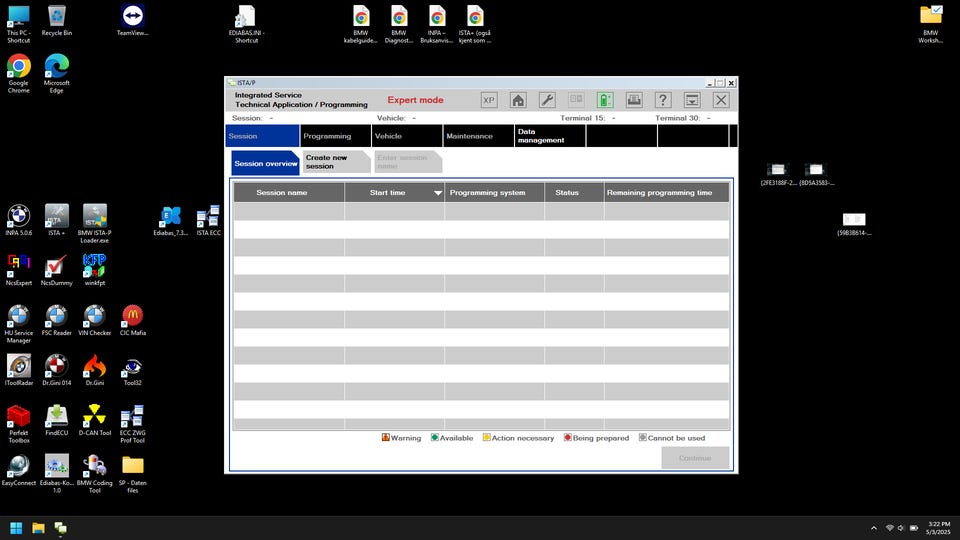Launch IToolRadar desktop icon
The image size is (960, 540).
pyautogui.click(x=18, y=370)
